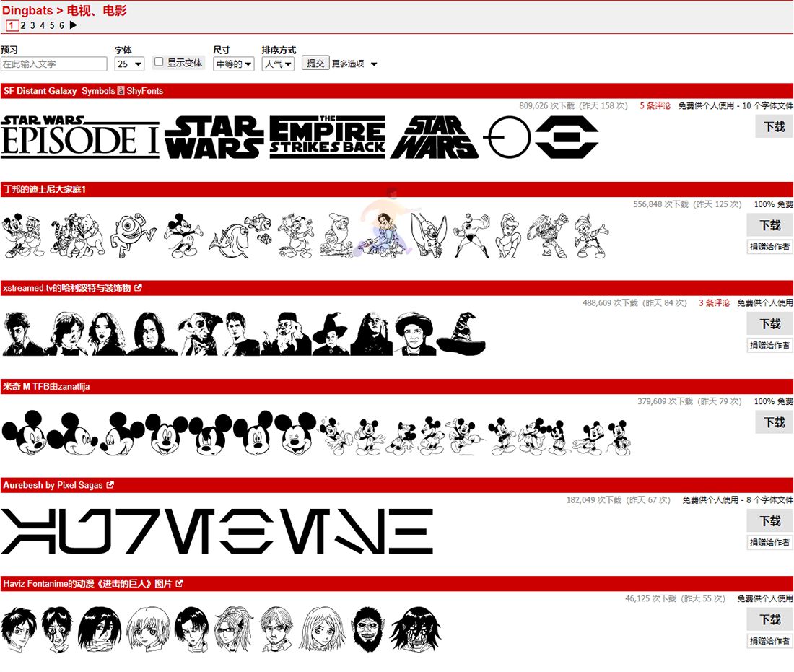
Task: Click the '488,609 次下载' download count text
Action: (x=610, y=303)
